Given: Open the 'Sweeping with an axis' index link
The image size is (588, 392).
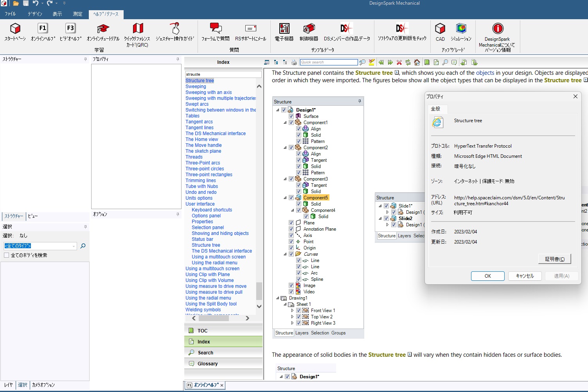Looking at the screenshot, I should [x=209, y=92].
